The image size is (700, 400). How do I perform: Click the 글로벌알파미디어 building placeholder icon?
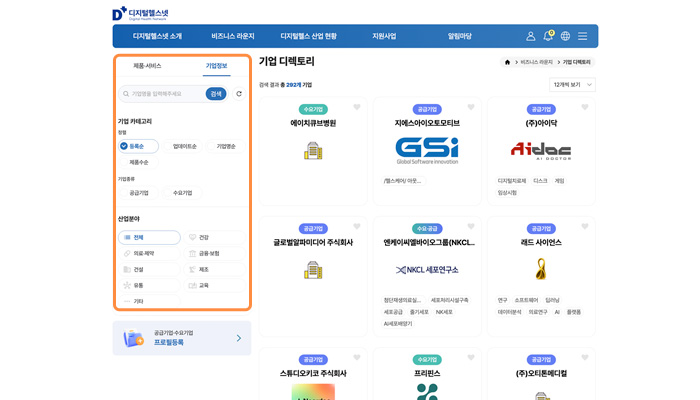pos(313,270)
